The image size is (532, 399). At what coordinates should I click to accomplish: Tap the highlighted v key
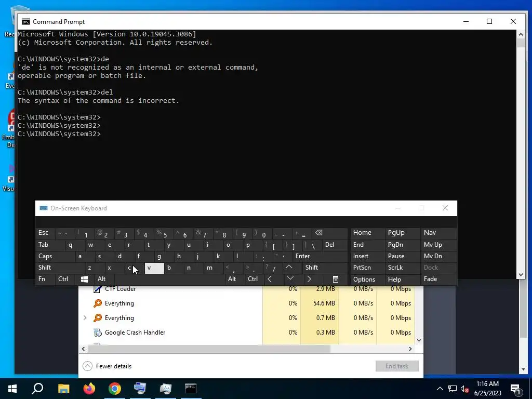(154, 268)
